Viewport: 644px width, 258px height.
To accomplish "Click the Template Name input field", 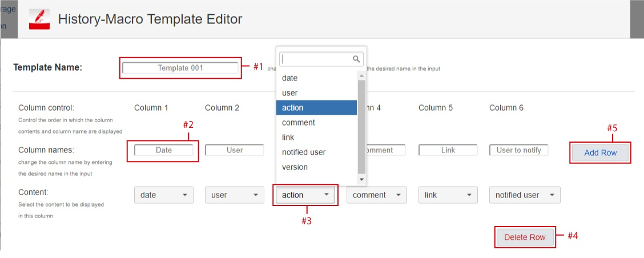I will tap(180, 68).
